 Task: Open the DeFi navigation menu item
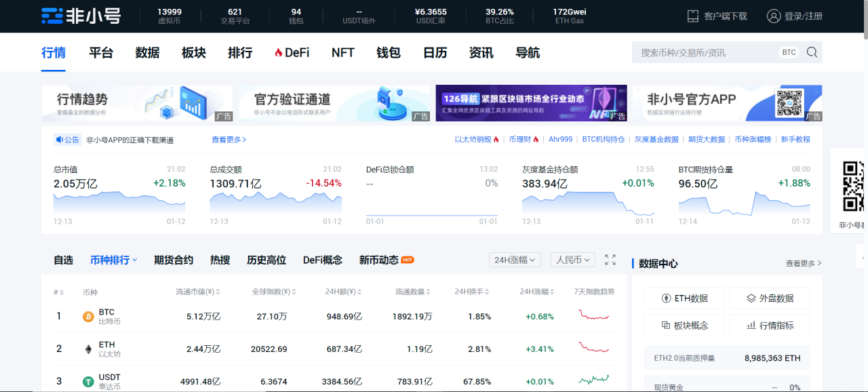pyautogui.click(x=292, y=52)
